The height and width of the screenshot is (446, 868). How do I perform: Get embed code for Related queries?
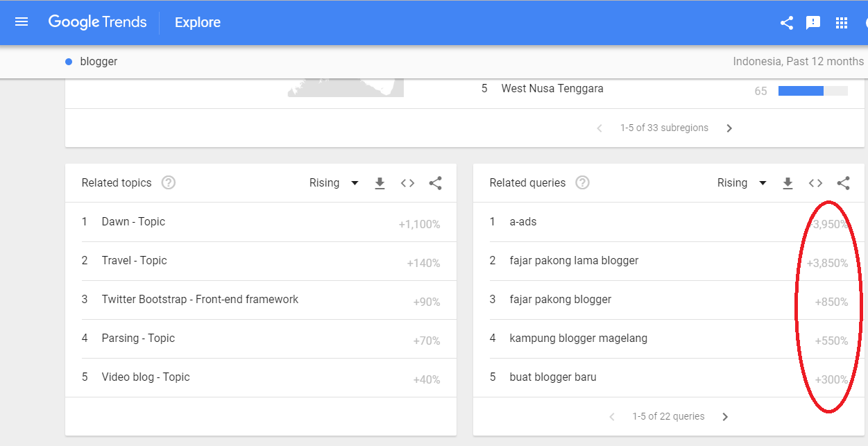click(x=815, y=183)
